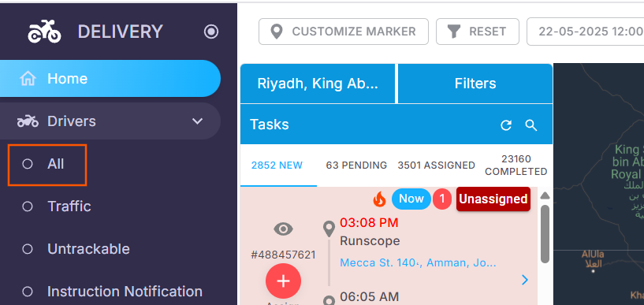This screenshot has height=305, width=644.
Task: Click the CUSTOMIZE MARKER button
Action: 344,32
